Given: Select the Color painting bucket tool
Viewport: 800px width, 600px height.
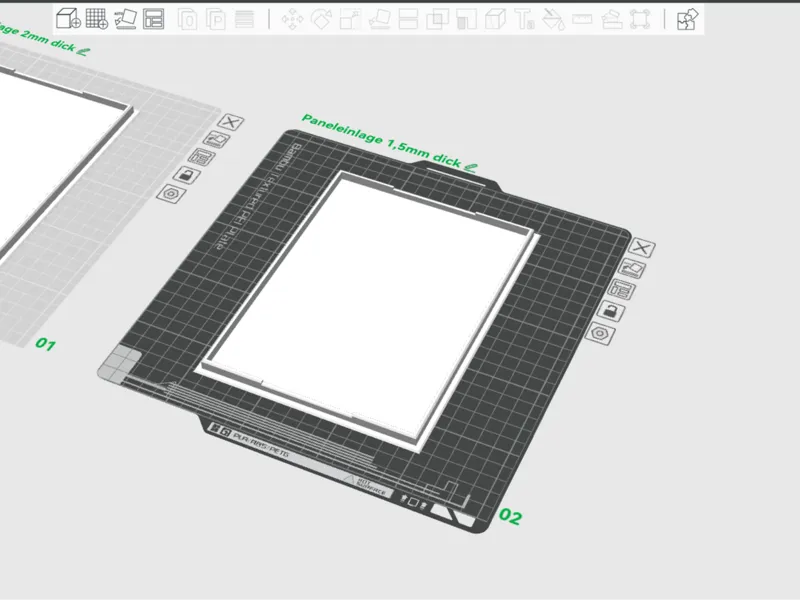Looking at the screenshot, I should (554, 19).
